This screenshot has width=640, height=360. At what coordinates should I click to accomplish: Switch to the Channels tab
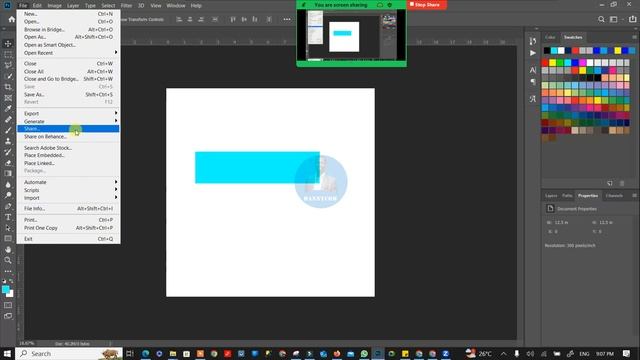point(614,196)
